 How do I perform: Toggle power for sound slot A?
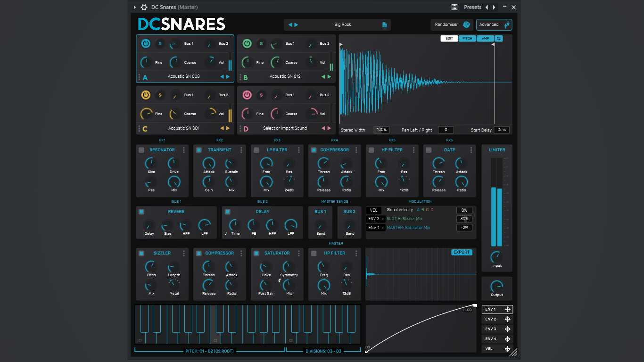[x=146, y=44]
